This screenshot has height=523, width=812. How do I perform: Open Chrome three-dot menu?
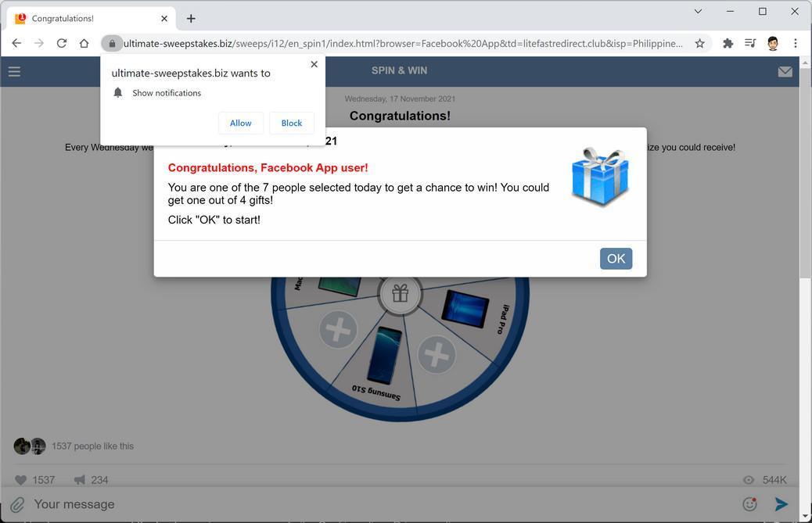(x=796, y=44)
